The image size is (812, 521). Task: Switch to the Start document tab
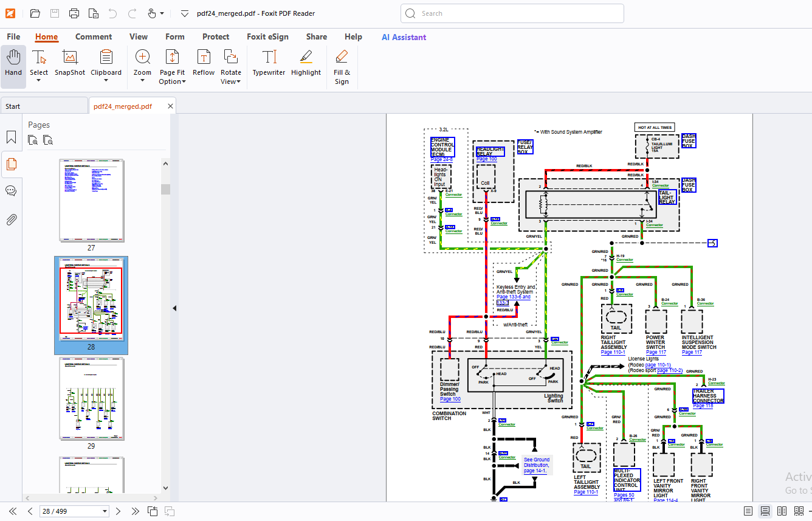[44, 106]
